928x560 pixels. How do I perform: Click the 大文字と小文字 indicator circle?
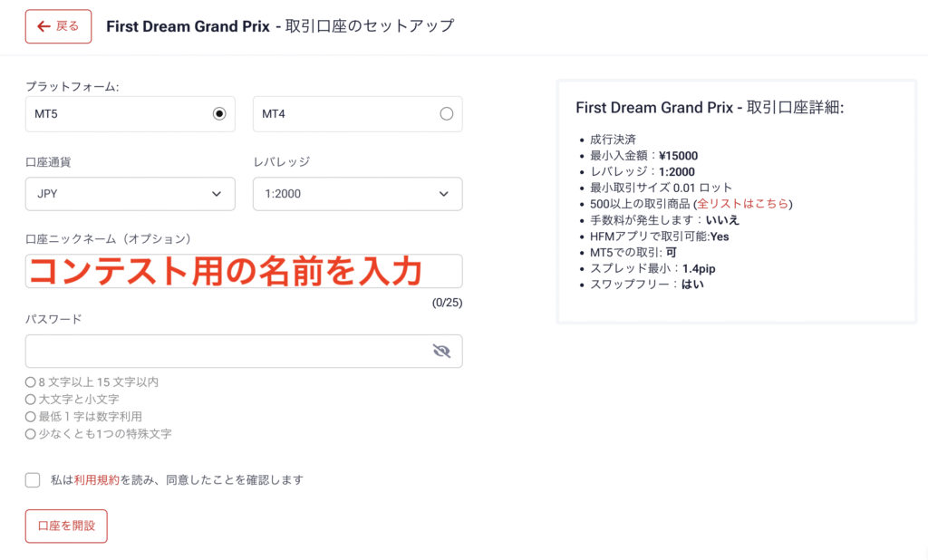tap(31, 400)
